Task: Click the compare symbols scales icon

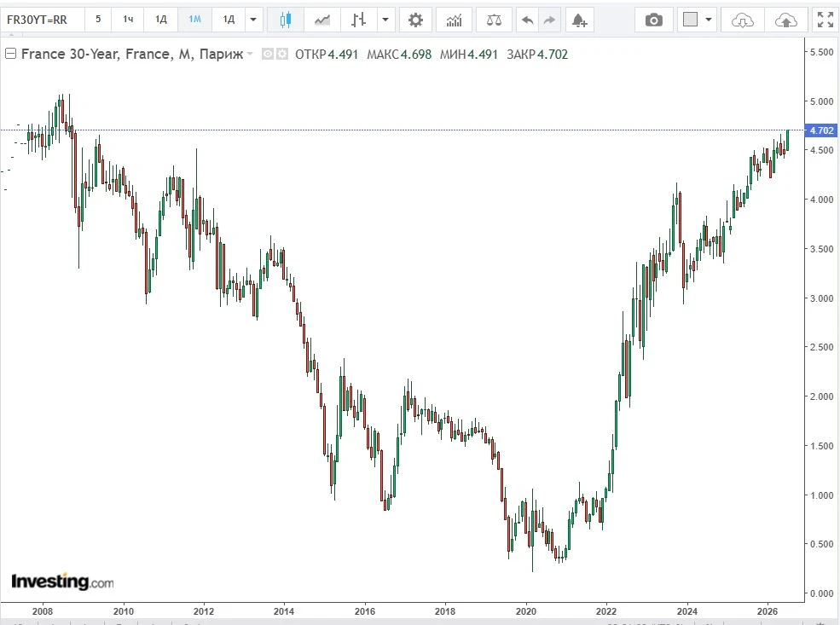Action: pyautogui.click(x=494, y=20)
